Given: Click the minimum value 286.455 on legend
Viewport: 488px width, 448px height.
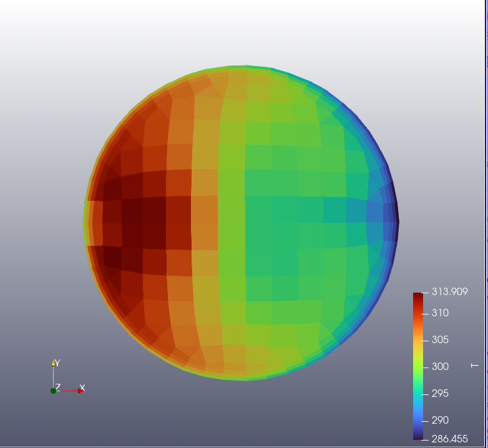Looking at the screenshot, I should [449, 439].
